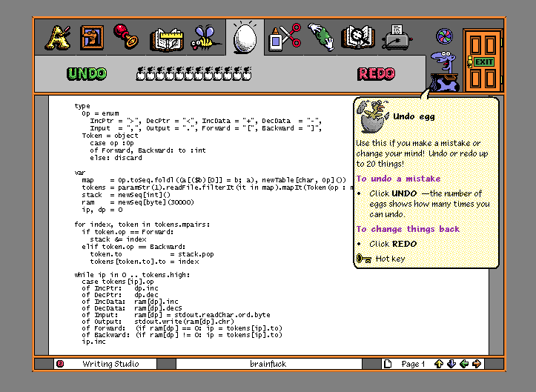Click the 'stack &= index' line
Image resolution: width=536 pixels, height=392 pixels.
119,239
